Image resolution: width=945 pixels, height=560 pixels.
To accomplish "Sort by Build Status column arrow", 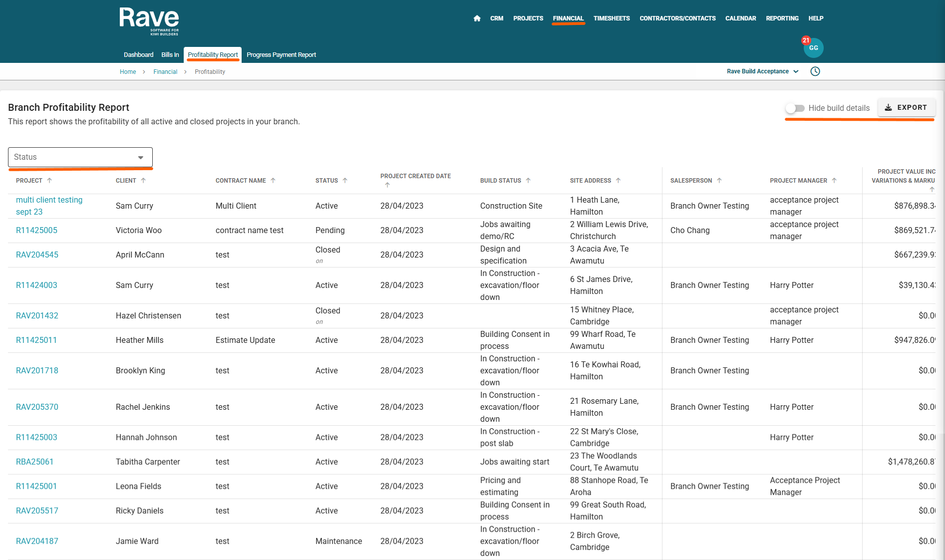I will 528,181.
